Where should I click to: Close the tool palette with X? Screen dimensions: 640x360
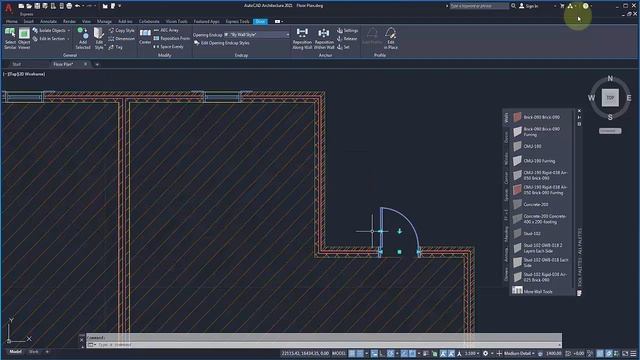(x=579, y=111)
